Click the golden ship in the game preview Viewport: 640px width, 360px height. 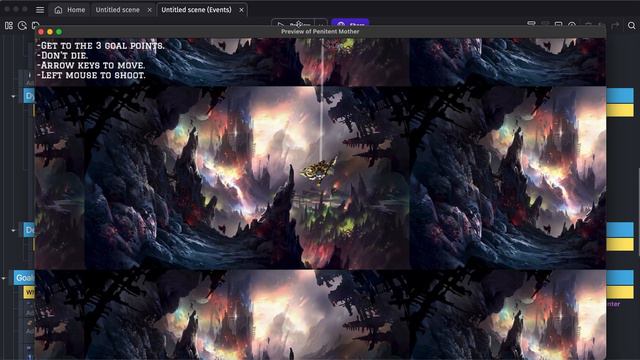pyautogui.click(x=319, y=170)
